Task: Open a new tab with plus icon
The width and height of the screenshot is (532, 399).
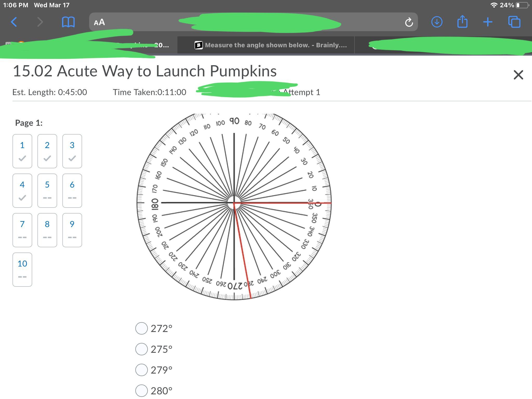Action: (488, 22)
